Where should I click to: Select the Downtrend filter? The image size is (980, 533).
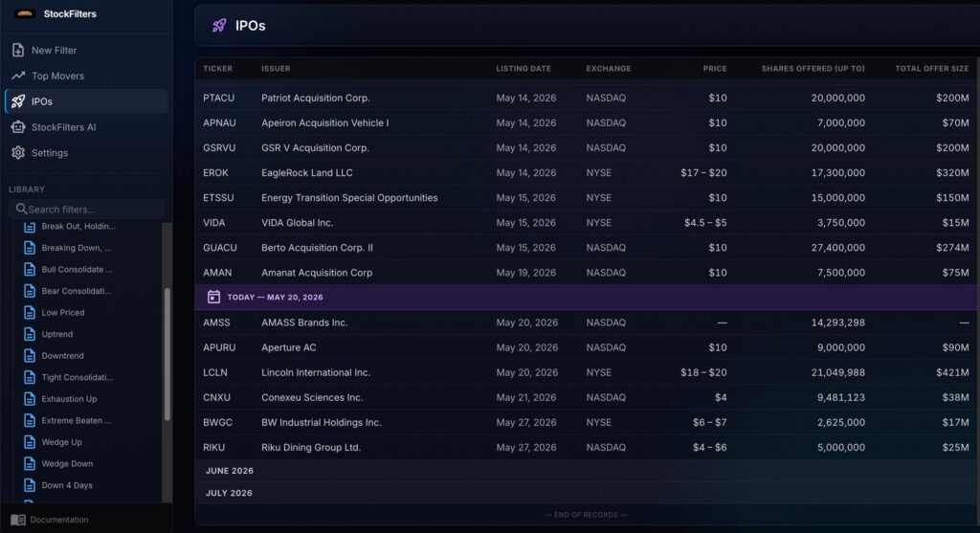(x=62, y=356)
